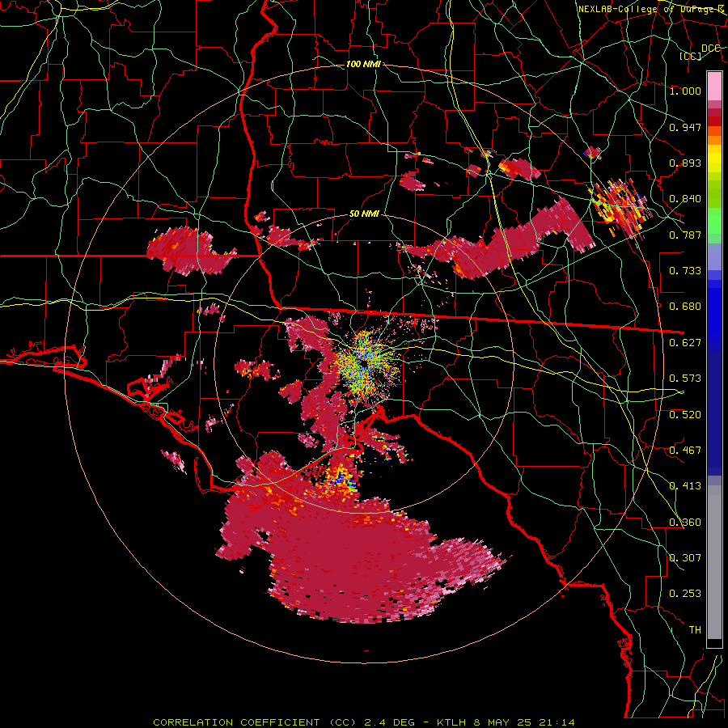Click the 8 MAY 25 date text
This screenshot has height=728, width=728.
(503, 722)
